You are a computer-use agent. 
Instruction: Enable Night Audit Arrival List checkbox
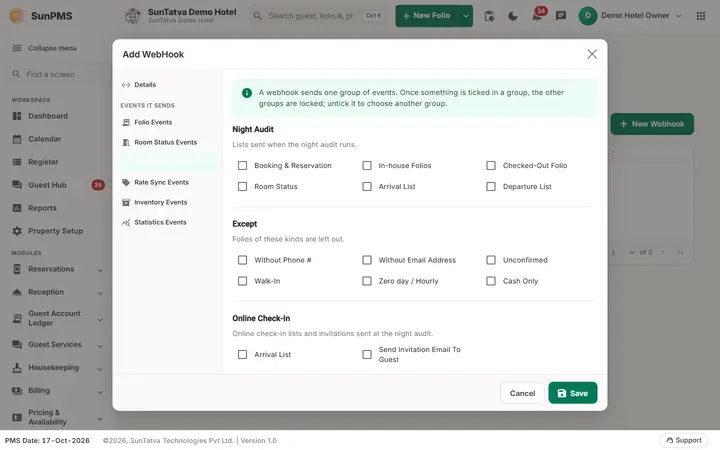click(367, 186)
